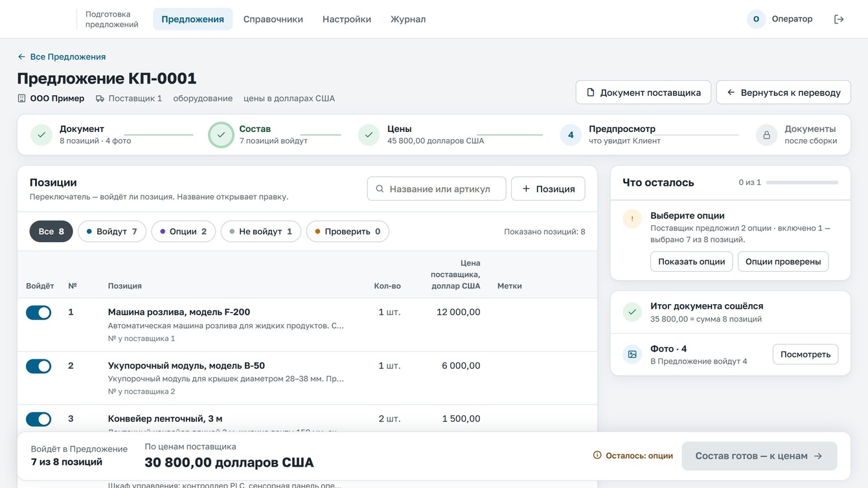This screenshot has width=868, height=488.
Task: Click the green check icon beside Итог документа сошёлся
Action: tap(632, 312)
